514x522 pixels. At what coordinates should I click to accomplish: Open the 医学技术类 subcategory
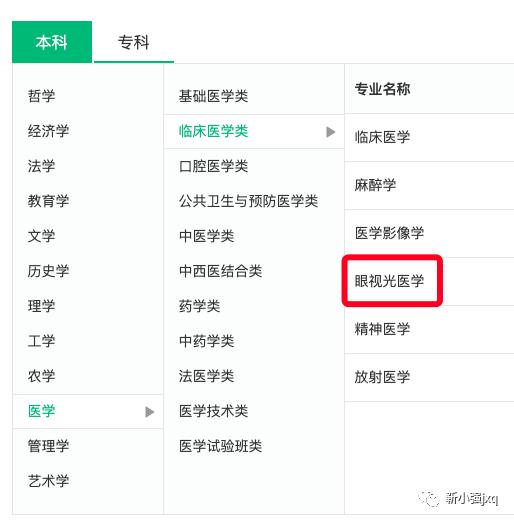[x=213, y=411]
